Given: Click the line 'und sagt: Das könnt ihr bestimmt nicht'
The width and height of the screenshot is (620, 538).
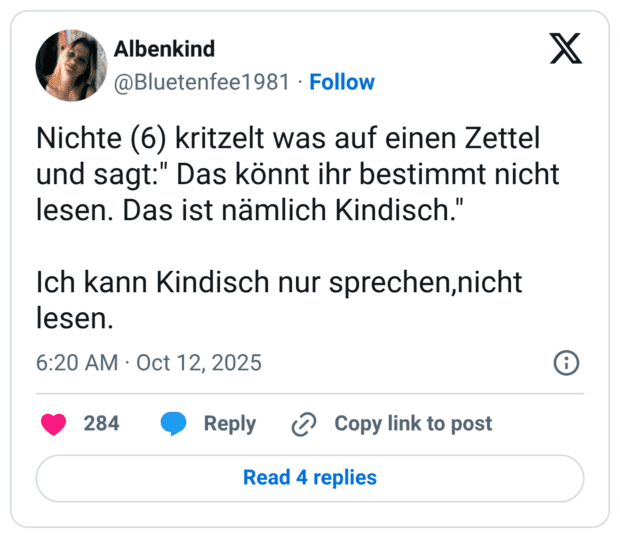Looking at the screenshot, I should point(297,173).
